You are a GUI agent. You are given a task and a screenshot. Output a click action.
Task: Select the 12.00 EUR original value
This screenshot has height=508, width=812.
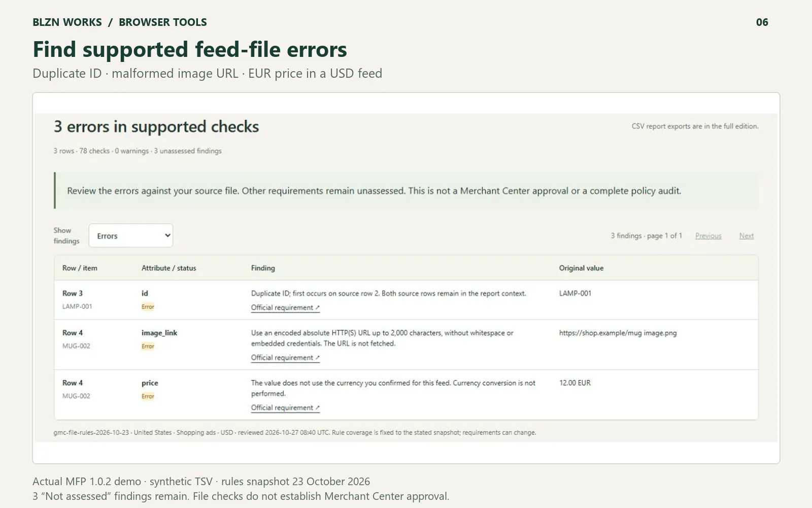point(575,383)
